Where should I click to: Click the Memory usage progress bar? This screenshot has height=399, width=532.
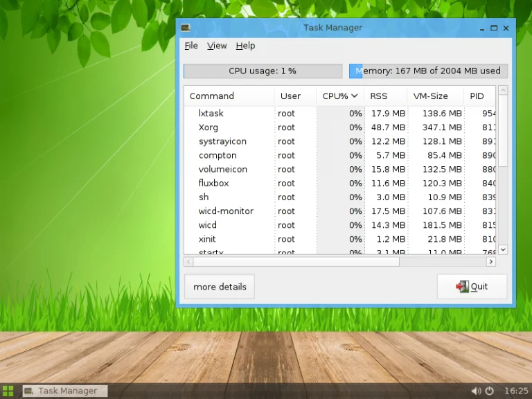point(428,71)
